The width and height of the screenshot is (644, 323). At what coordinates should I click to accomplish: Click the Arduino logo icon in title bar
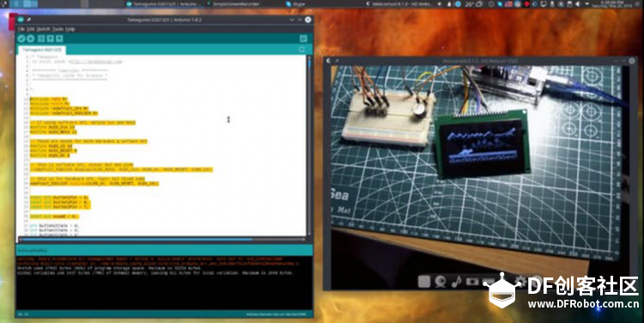[x=21, y=19]
